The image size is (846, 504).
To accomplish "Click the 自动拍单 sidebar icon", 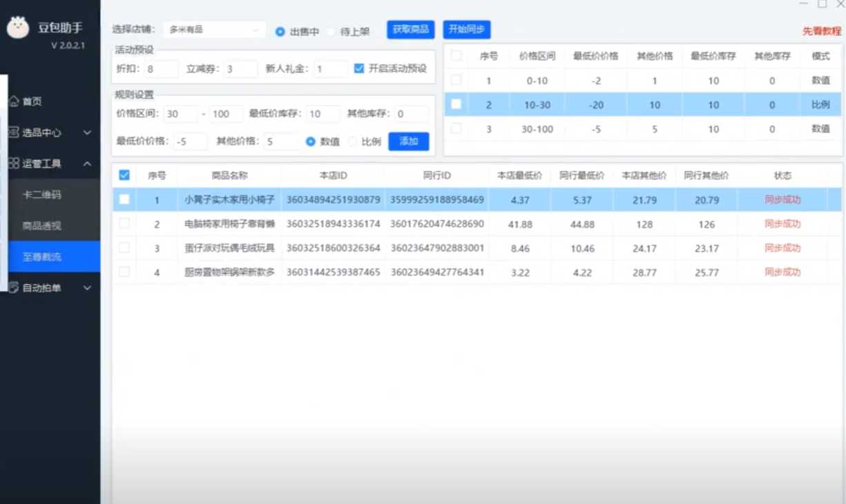I will tap(14, 288).
